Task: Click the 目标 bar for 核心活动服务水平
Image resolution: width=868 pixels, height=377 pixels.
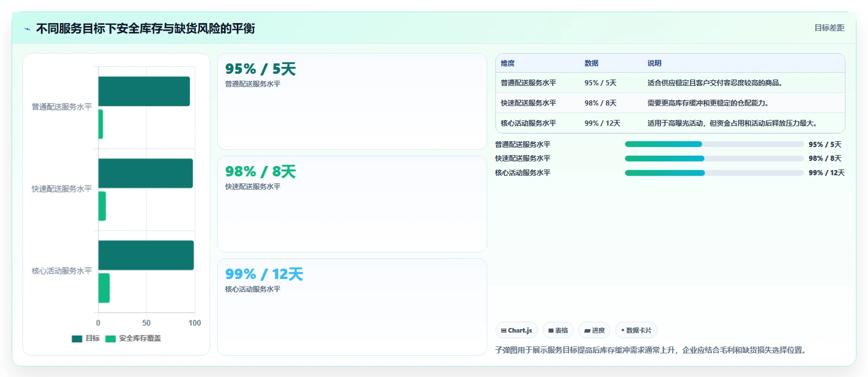Action: pos(146,255)
